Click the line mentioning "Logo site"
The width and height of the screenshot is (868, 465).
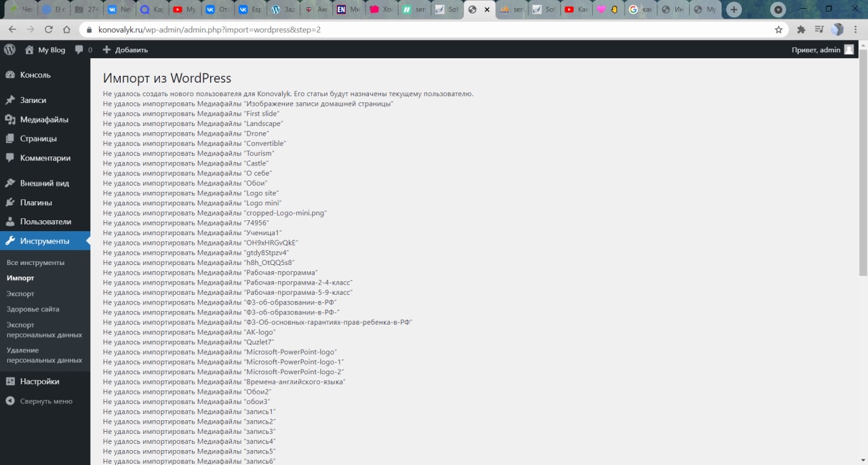tap(191, 193)
